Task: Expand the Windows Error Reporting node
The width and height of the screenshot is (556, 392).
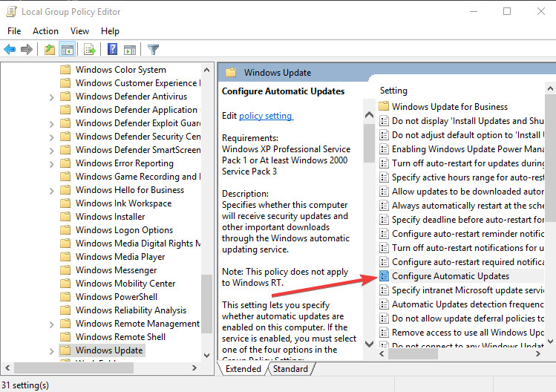Action: pyautogui.click(x=52, y=164)
